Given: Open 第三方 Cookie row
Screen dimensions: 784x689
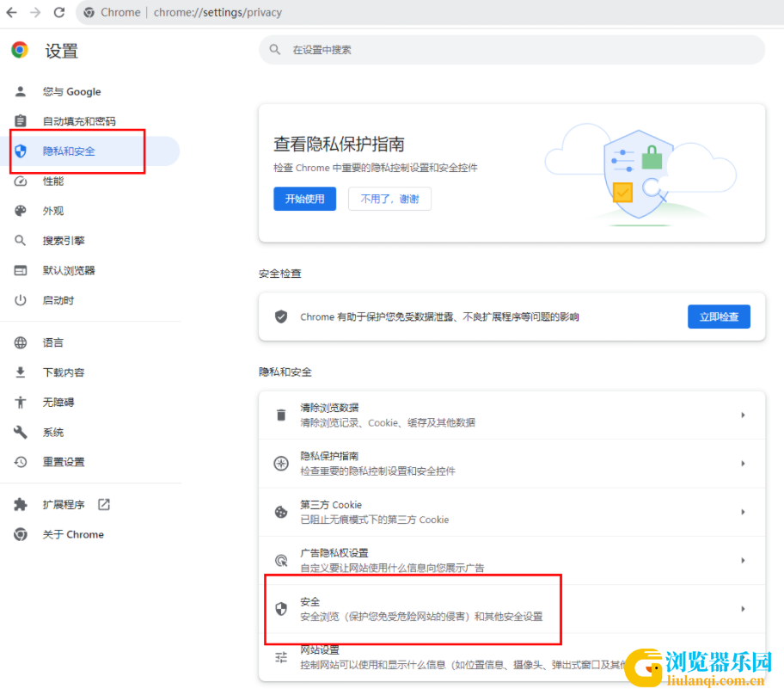Looking at the screenshot, I should [x=512, y=512].
